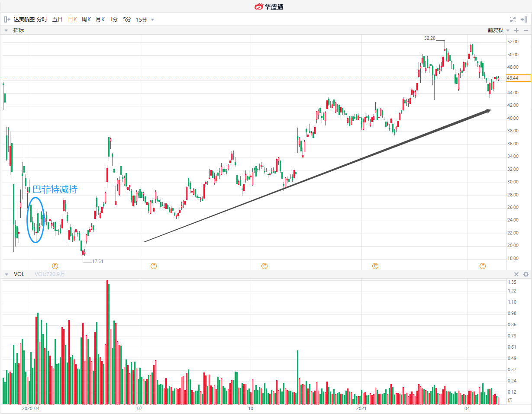532x414 pixels.
Task: Expand the 指标 indicators dropdown arrow
Action: coord(6,30)
